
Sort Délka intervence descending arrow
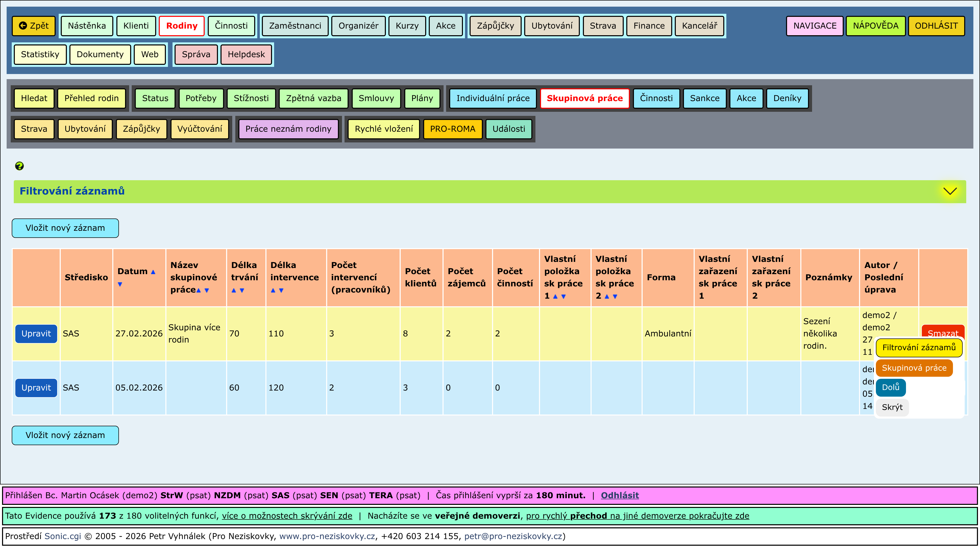pyautogui.click(x=281, y=290)
